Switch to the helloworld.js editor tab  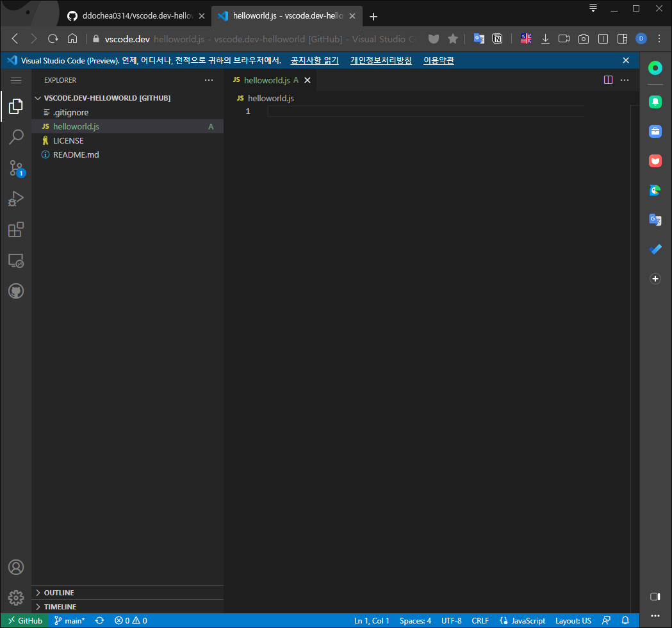[x=270, y=80]
